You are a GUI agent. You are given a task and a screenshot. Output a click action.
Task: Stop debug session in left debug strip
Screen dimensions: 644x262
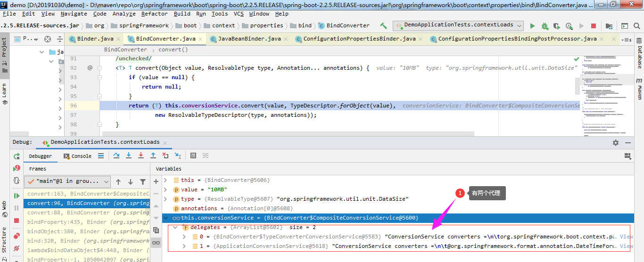click(17, 221)
